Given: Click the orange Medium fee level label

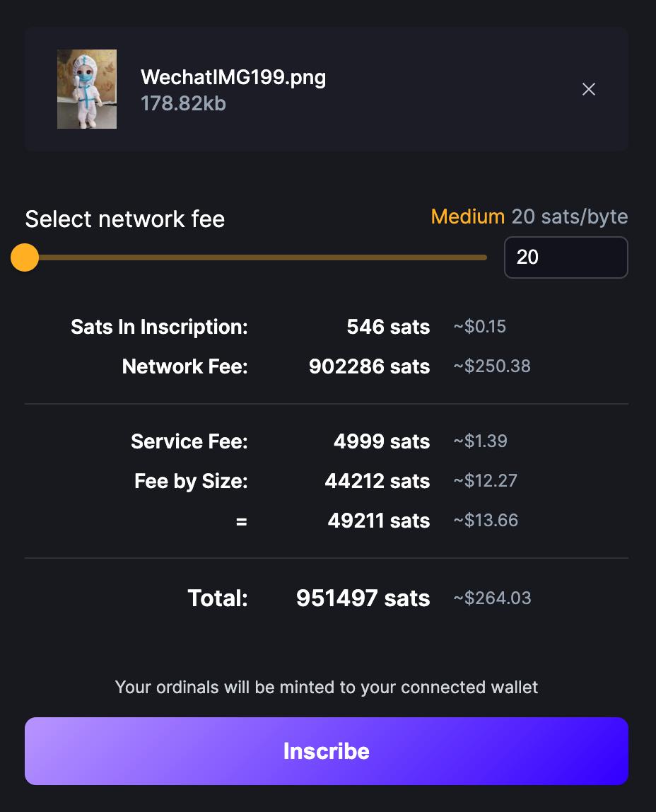Looking at the screenshot, I should click(x=467, y=216).
